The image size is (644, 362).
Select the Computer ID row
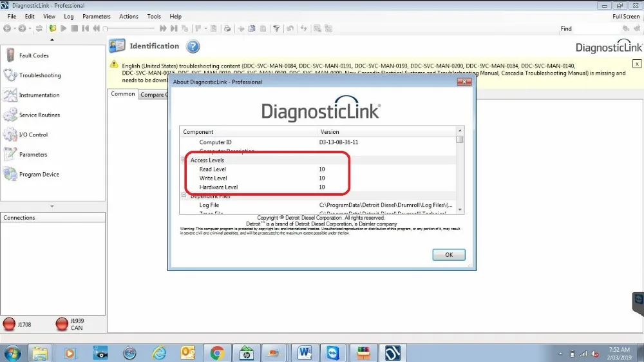tap(318, 142)
